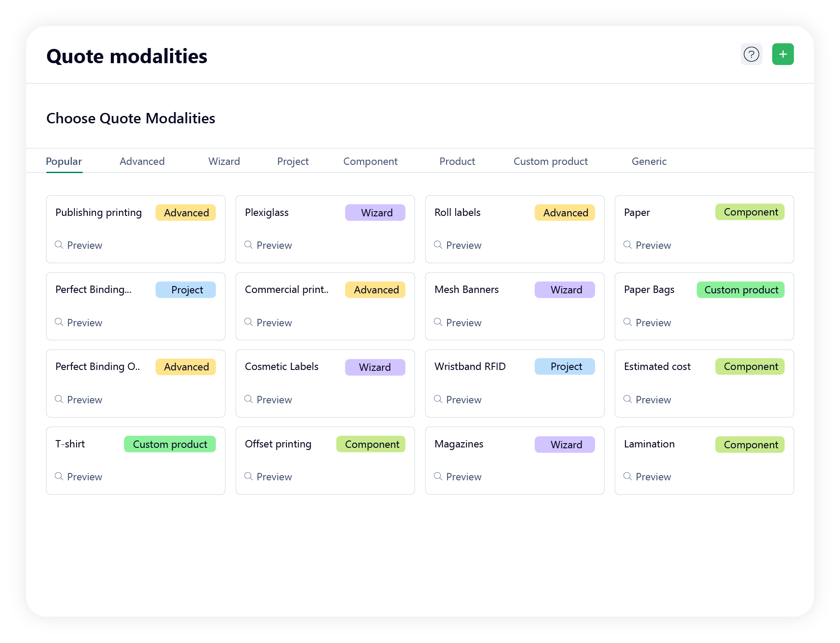Preview the Offset printing modality
840x643 pixels.
(268, 476)
